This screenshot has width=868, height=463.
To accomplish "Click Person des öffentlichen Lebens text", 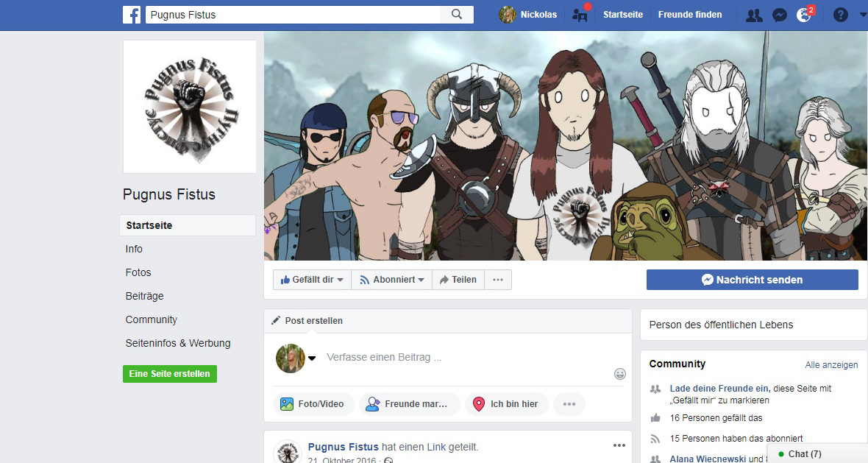I will (x=722, y=325).
